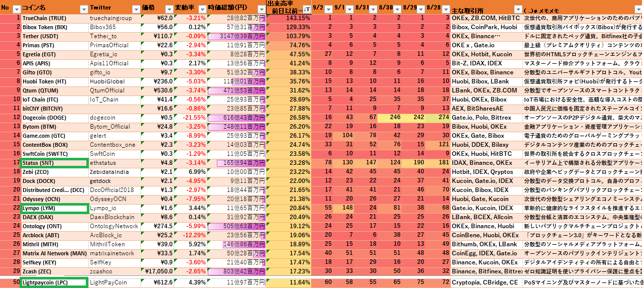Expand the Twitter column filter arrow
The height and width of the screenshot is (288, 644).
tap(136, 9)
